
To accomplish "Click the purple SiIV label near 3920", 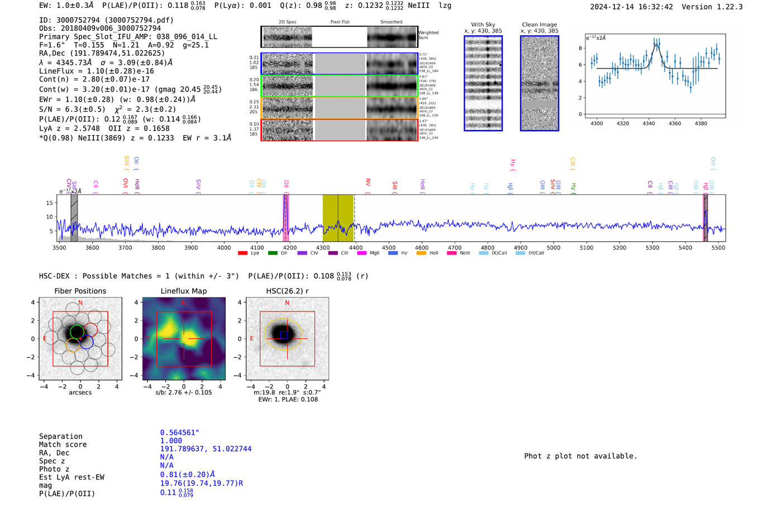I will point(198,186).
